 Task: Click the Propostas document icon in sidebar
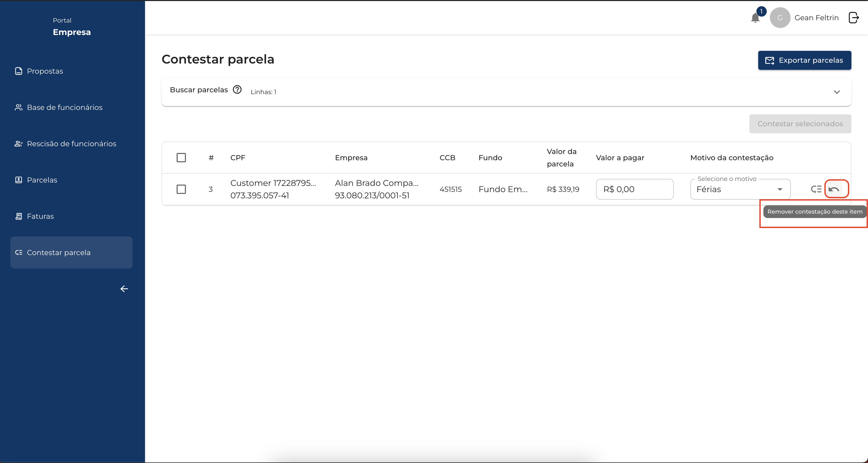click(19, 71)
